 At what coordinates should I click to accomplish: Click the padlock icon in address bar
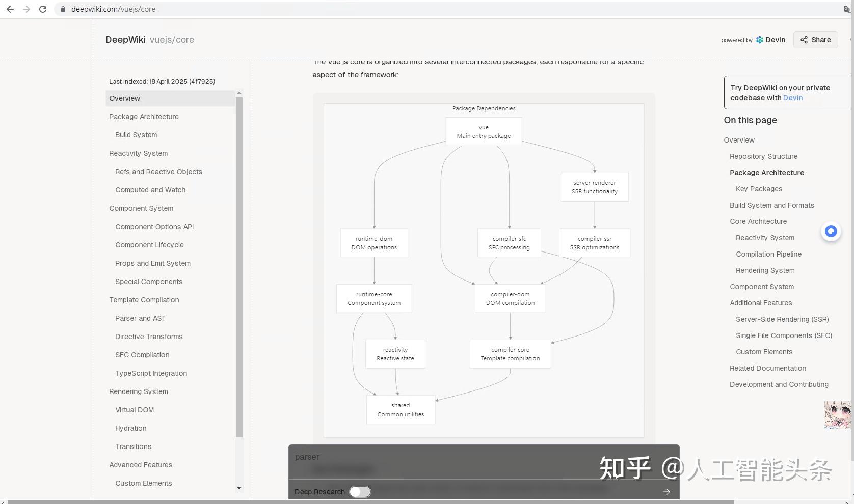63,9
